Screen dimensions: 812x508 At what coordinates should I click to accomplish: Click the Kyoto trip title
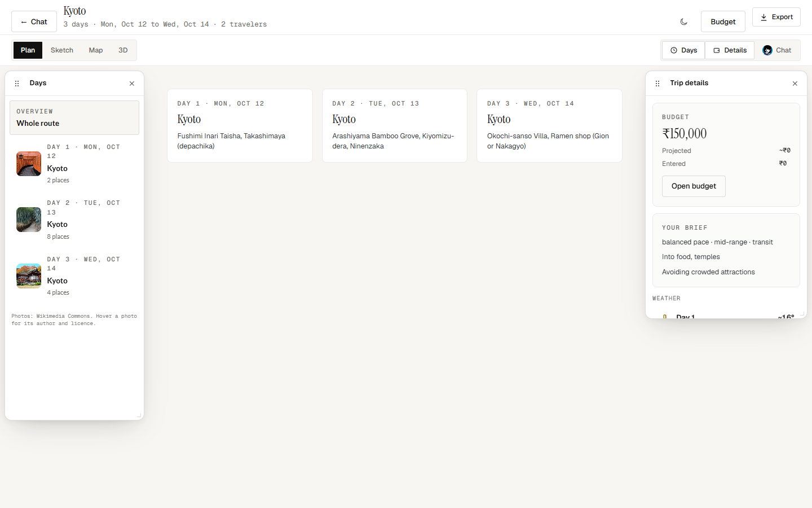[x=74, y=11]
